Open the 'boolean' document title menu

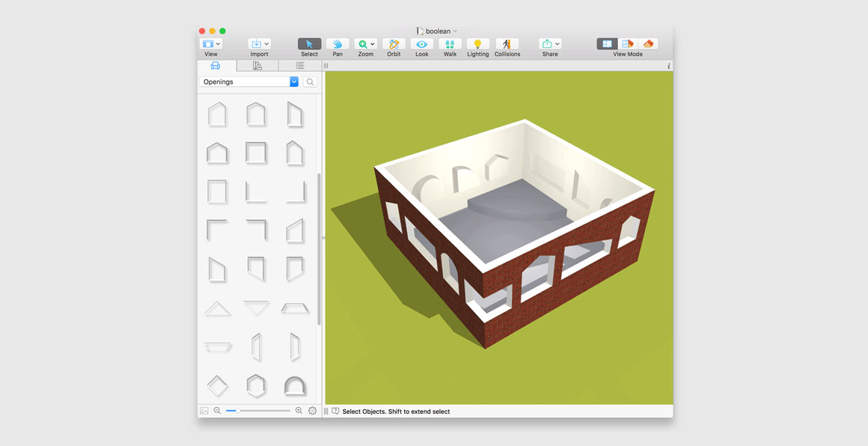coord(437,31)
